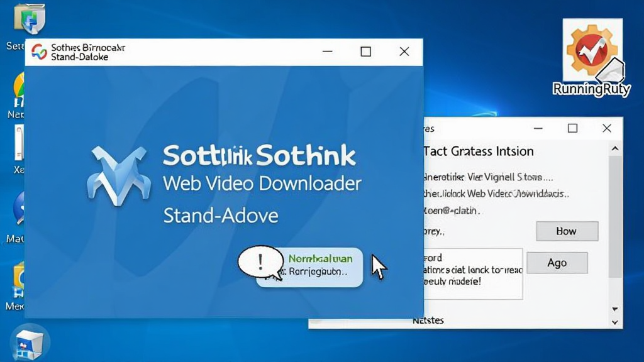Click the scroll up arrow in the dialog
The height and width of the screenshot is (362, 644).
point(615,148)
